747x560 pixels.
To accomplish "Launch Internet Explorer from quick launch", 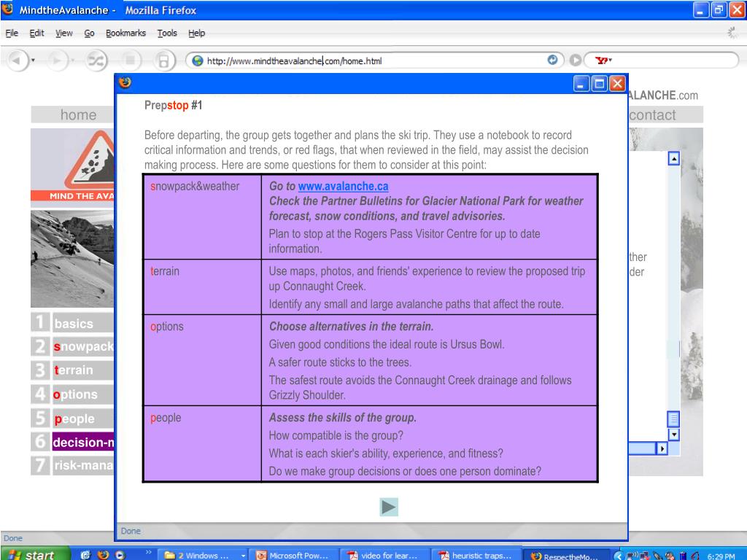I will pyautogui.click(x=86, y=555).
